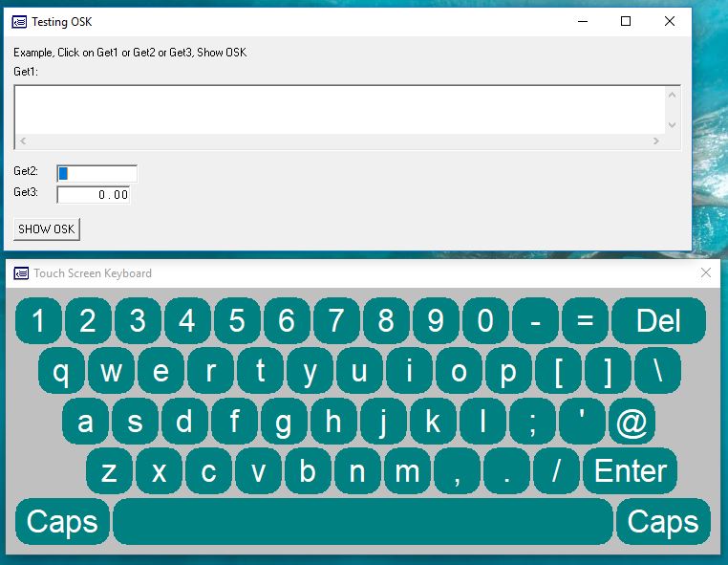
Task: Close the Touch Screen Keyboard window
Action: click(706, 273)
